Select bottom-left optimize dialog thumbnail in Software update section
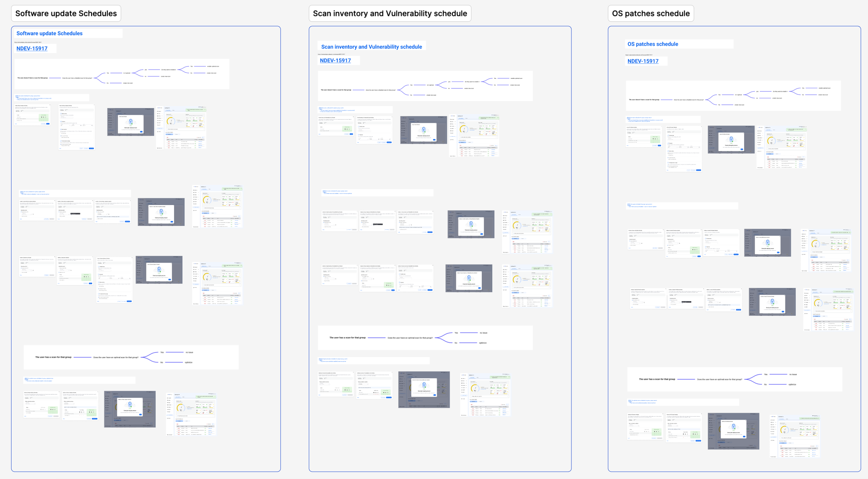 (x=41, y=404)
